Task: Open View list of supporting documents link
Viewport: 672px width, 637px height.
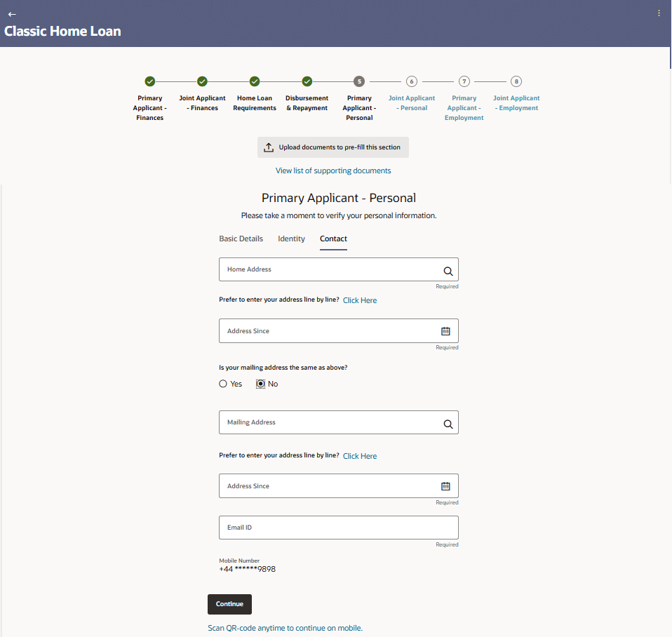Action: tap(333, 170)
